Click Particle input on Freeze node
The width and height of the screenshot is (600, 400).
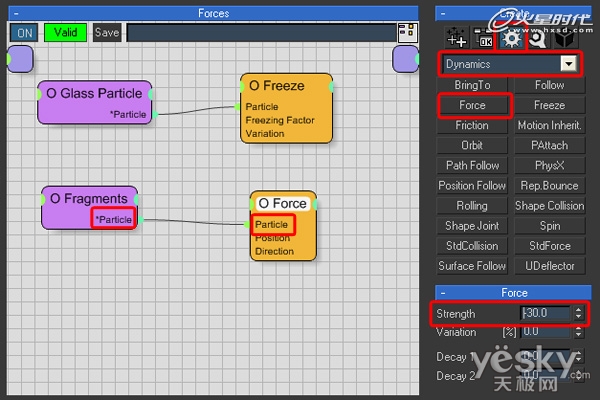tap(262, 106)
